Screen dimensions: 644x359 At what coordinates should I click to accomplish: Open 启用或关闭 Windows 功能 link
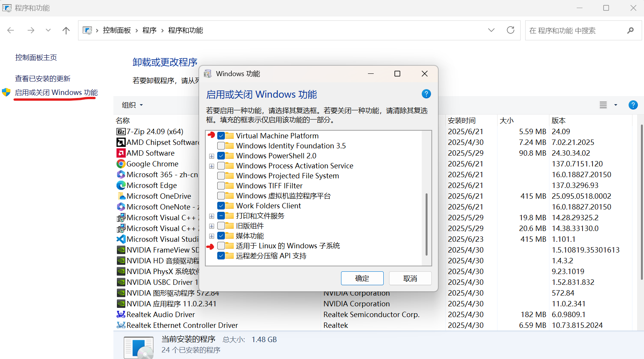[56, 93]
